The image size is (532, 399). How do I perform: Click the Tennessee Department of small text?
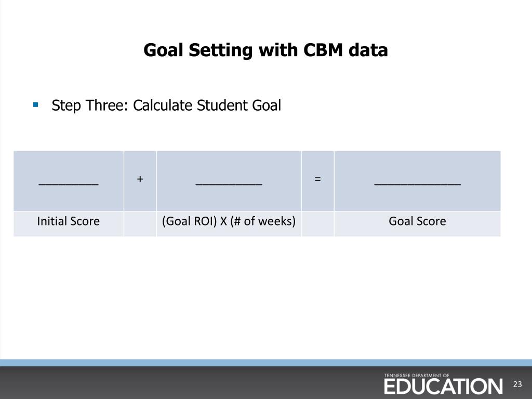417,375
